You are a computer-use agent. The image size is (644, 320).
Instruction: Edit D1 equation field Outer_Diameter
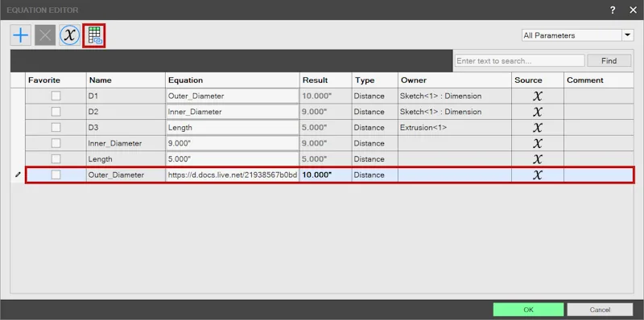tap(233, 96)
